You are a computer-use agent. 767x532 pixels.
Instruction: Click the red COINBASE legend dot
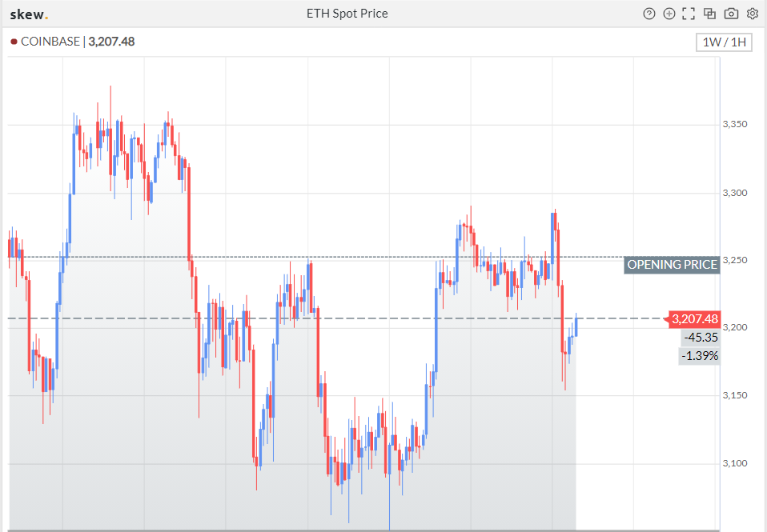[x=14, y=42]
